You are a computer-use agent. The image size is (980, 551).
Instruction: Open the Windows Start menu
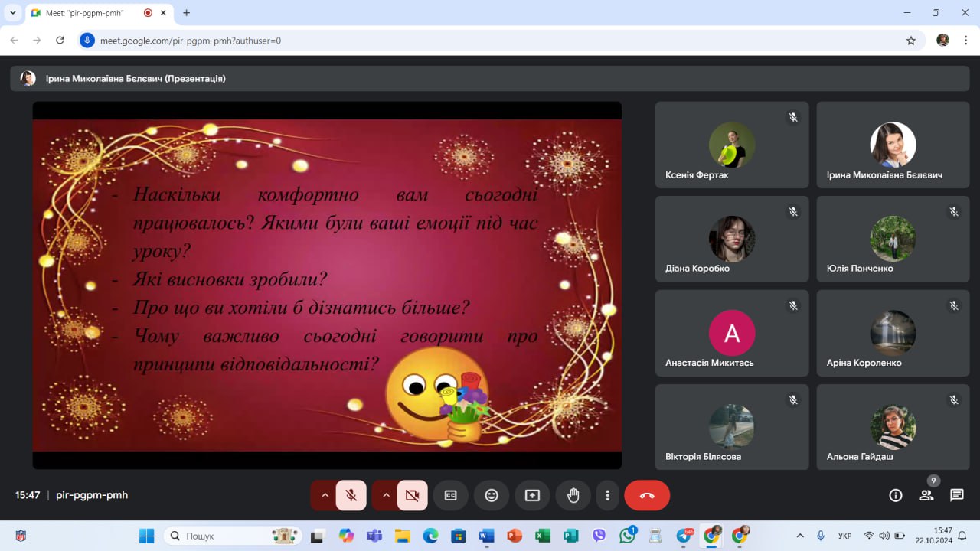(x=146, y=536)
